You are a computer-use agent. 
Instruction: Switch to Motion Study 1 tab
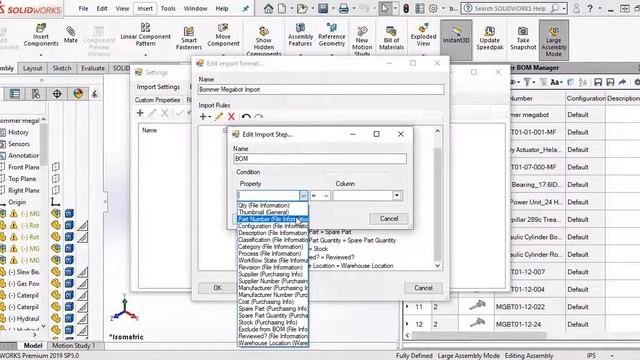(73, 345)
